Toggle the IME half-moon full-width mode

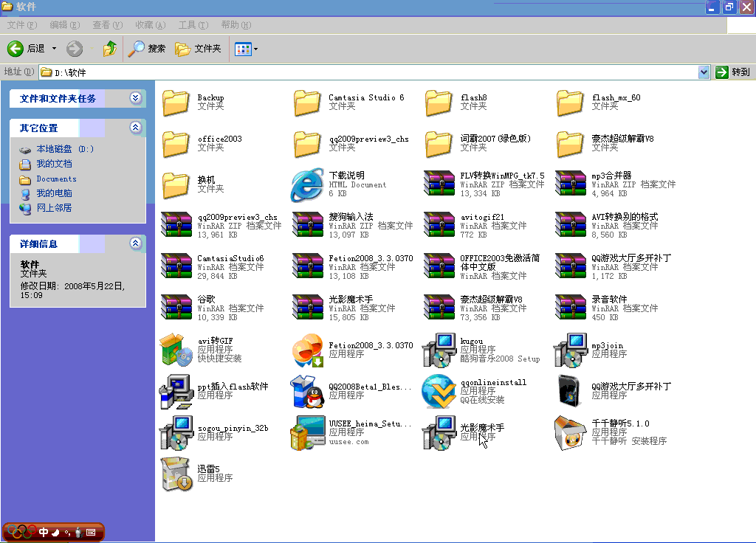(55, 533)
